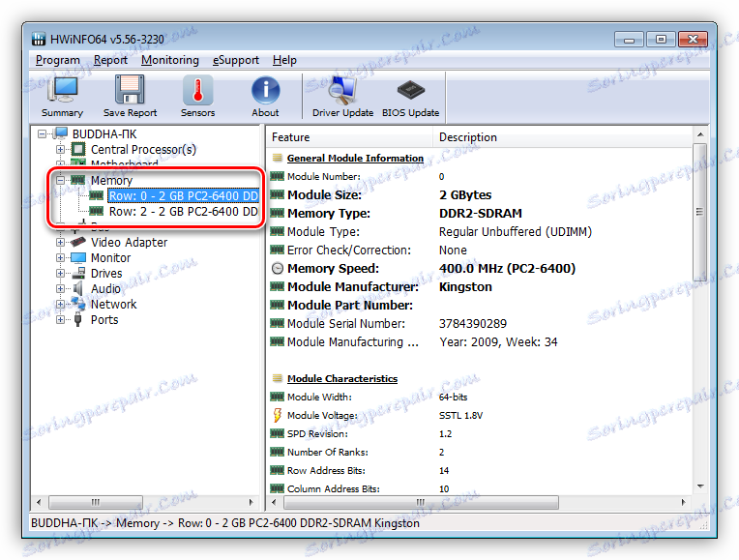Expand the Network node

60,304
